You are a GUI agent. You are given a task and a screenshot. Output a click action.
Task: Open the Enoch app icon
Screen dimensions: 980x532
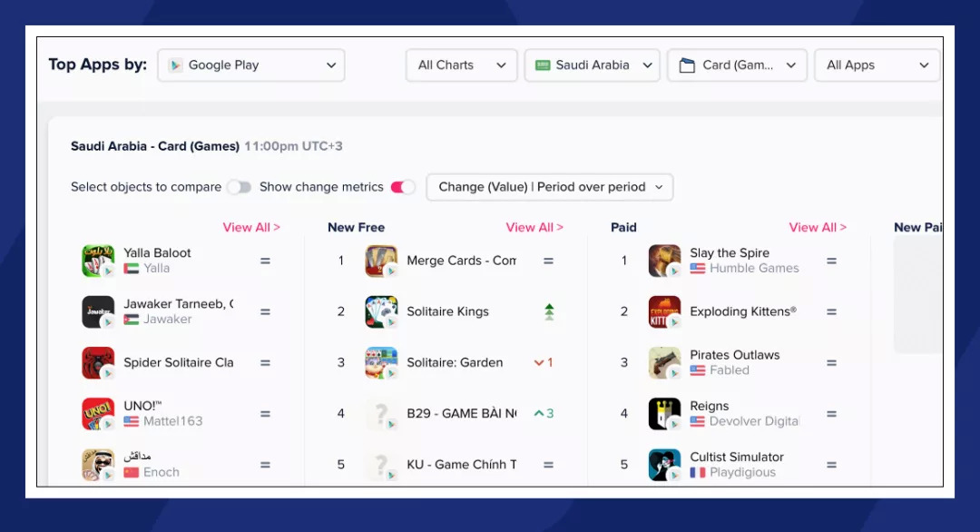[98, 465]
